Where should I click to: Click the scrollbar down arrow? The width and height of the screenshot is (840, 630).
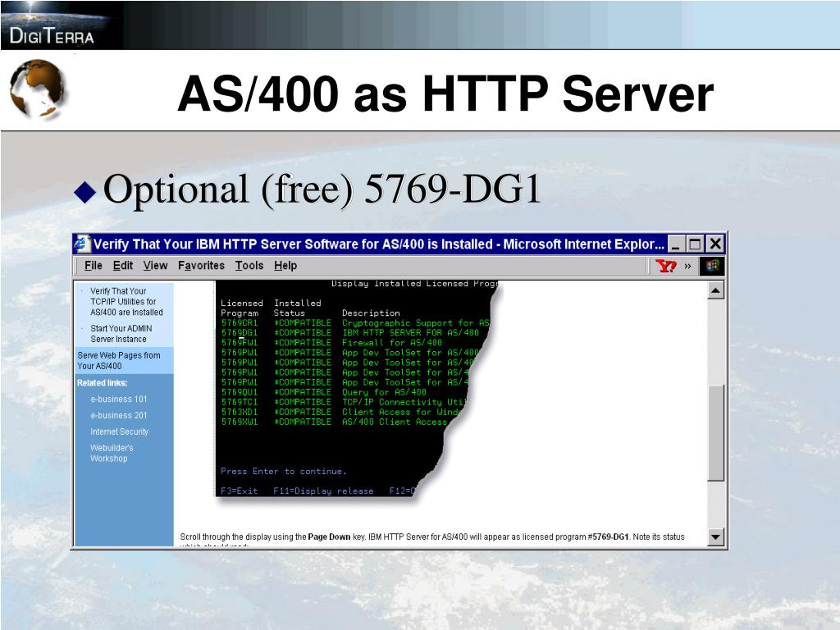click(x=715, y=536)
